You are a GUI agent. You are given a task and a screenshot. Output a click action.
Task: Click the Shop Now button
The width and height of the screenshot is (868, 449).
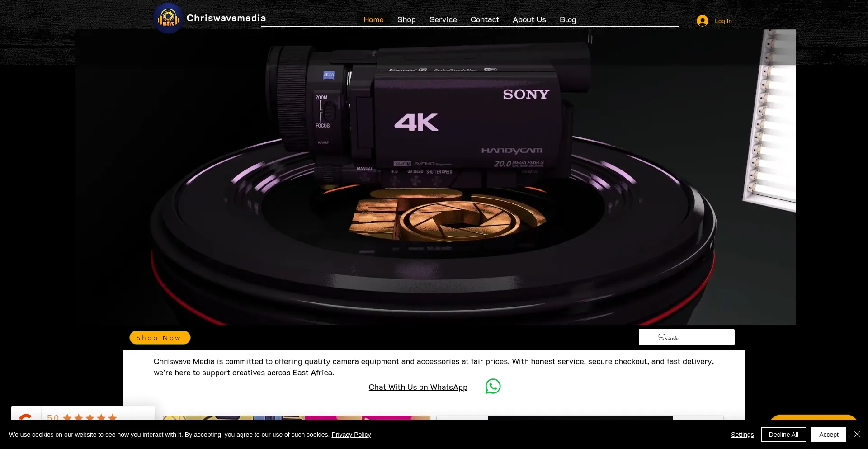click(160, 337)
